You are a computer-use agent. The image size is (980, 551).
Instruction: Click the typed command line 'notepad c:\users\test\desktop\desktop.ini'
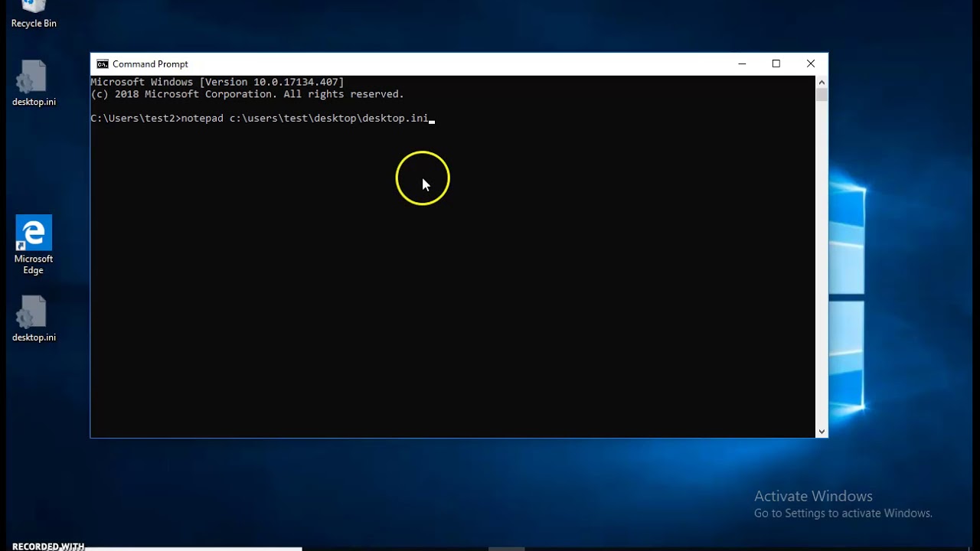click(x=305, y=119)
